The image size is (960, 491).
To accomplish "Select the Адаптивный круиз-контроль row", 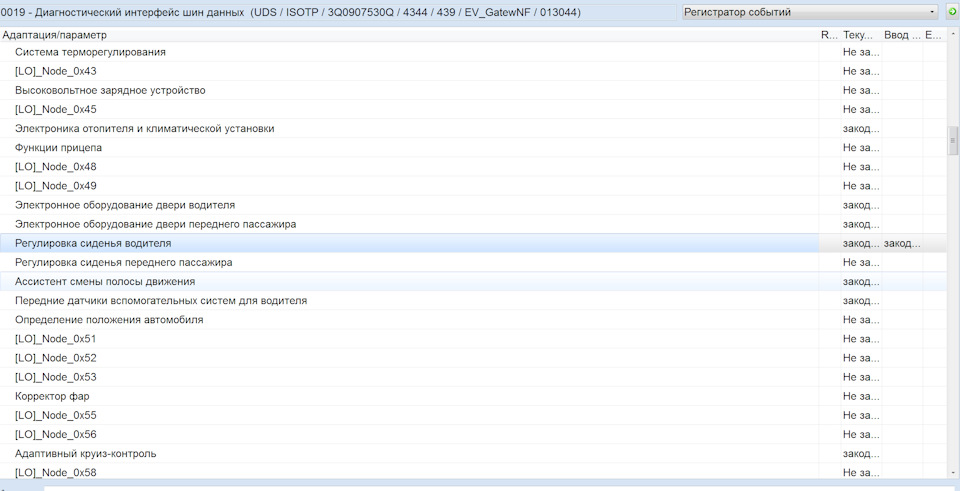I will 473,454.
